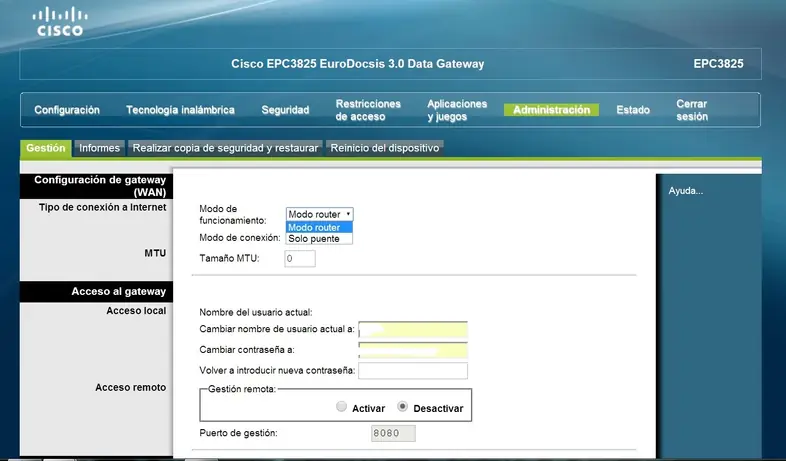Open the Estado menu
The image size is (786, 461).
pyautogui.click(x=633, y=110)
